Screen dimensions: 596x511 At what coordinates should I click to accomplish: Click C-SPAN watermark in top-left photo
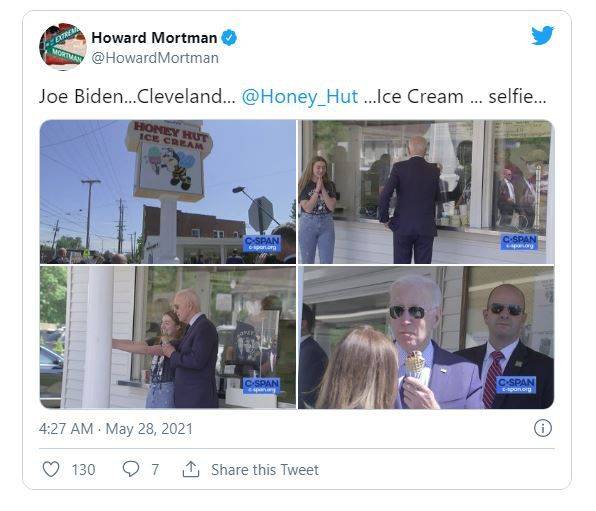click(x=262, y=243)
